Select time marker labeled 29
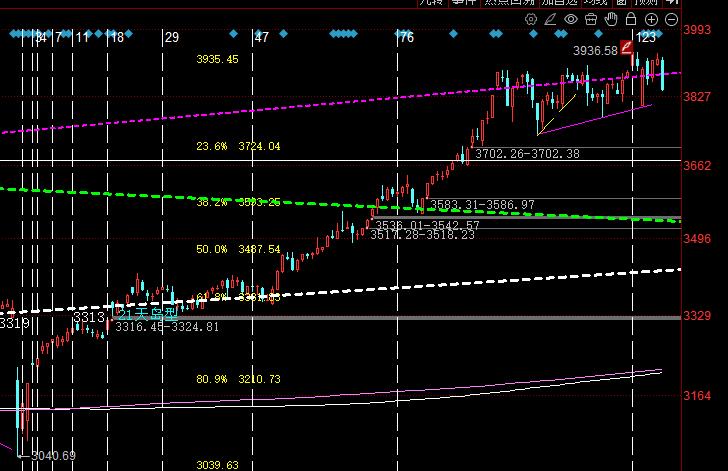Screen dimensions: 728x471 [172, 37]
